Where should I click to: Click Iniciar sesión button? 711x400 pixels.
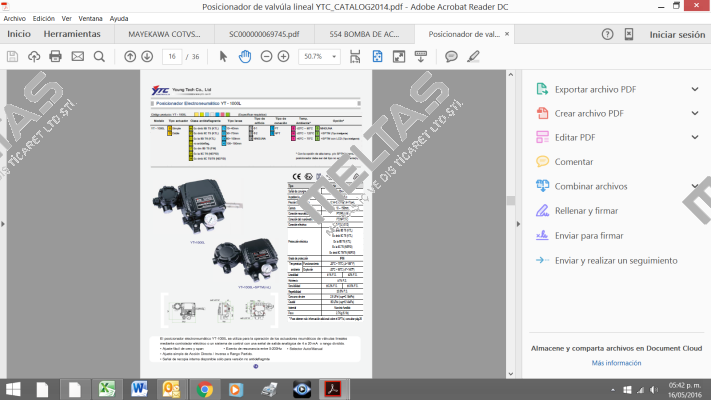coord(677,34)
